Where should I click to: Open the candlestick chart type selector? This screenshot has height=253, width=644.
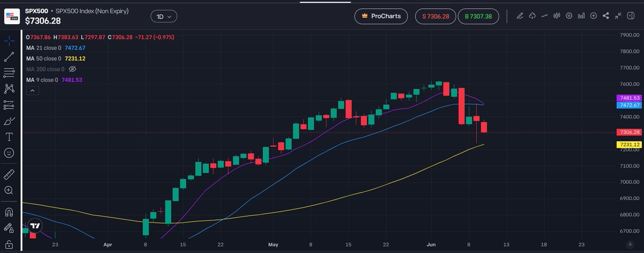[557, 16]
